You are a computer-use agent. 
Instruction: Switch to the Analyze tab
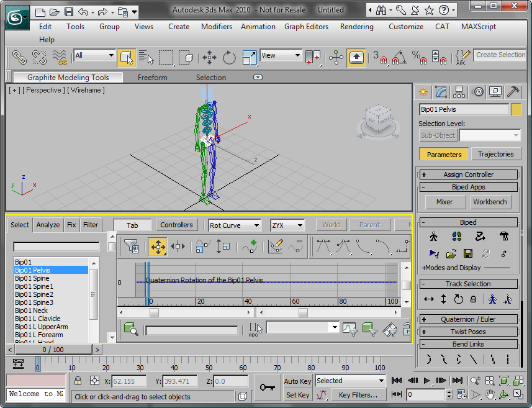point(48,225)
